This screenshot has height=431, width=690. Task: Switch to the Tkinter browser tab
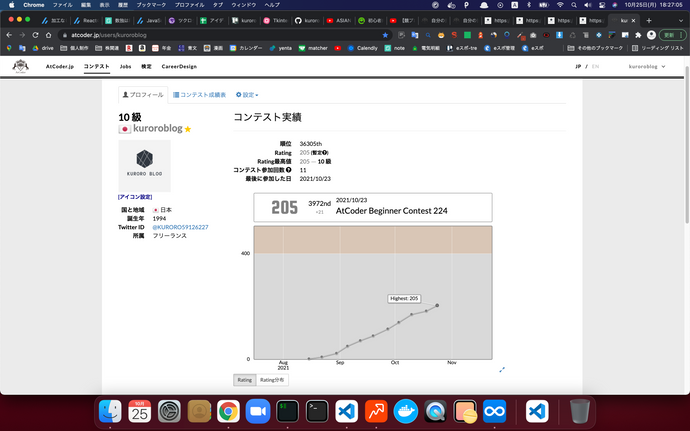tap(275, 20)
